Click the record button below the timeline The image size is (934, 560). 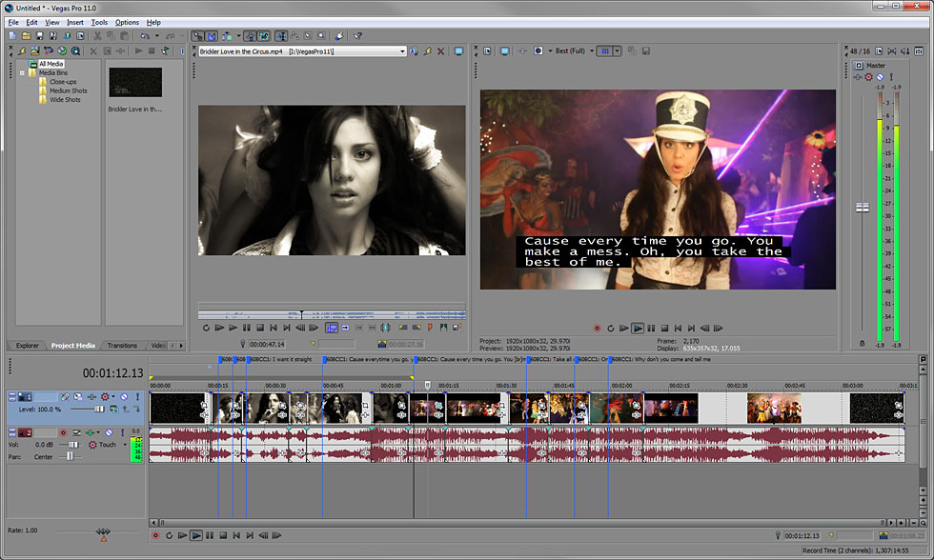155,535
